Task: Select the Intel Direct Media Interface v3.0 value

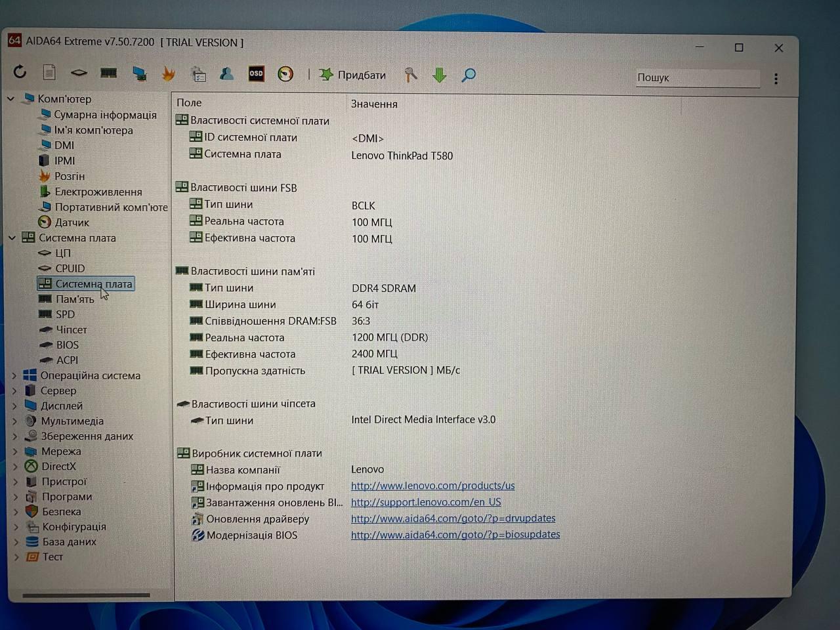Action: (x=423, y=419)
